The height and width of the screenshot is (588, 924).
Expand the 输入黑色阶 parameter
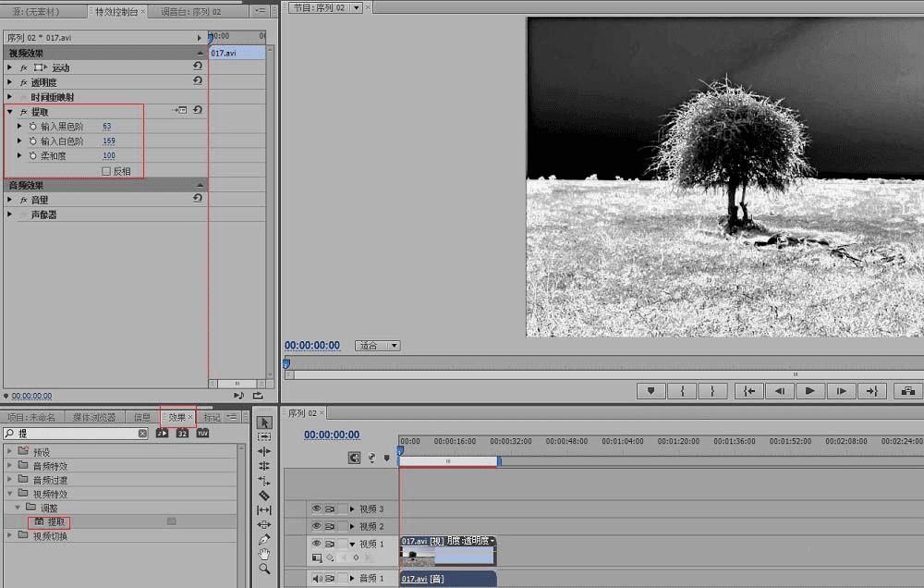click(x=19, y=127)
